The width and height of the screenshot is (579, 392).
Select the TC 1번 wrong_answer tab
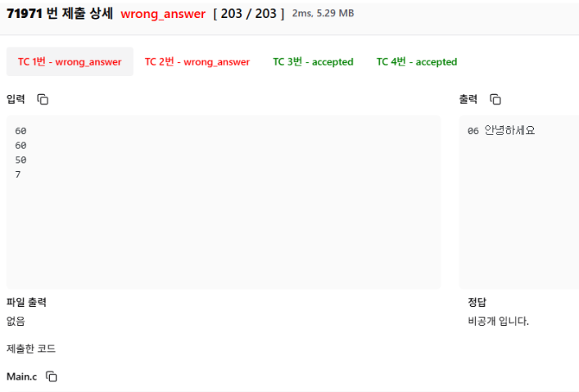[70, 61]
